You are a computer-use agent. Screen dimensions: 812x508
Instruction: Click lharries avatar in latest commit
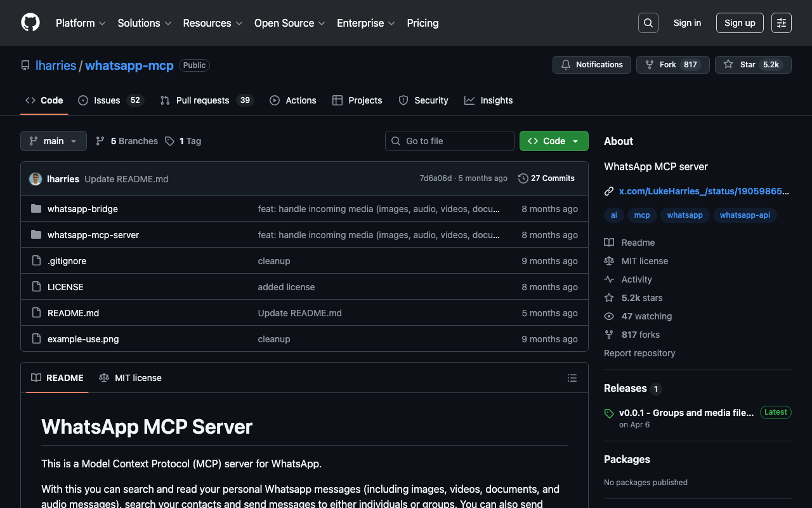[x=36, y=179]
